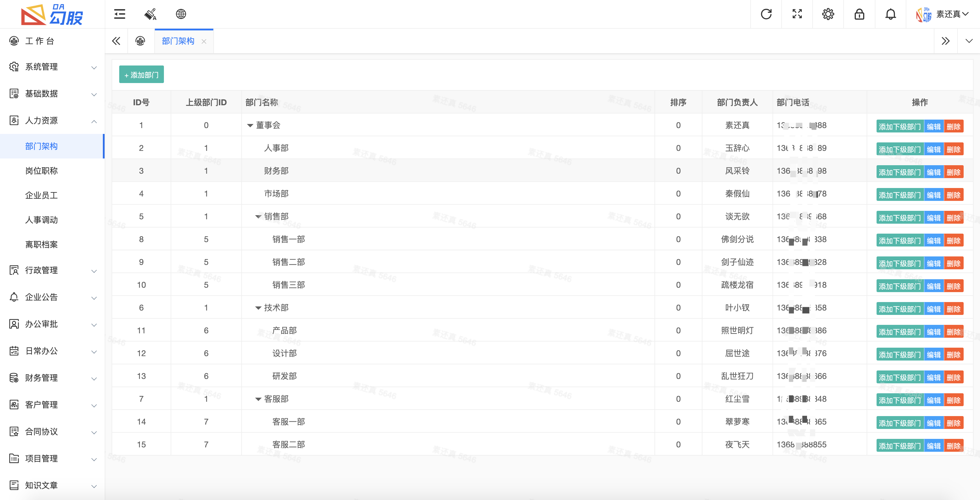Expand the 基础数据 menu chevron
This screenshot has height=500, width=980.
(94, 94)
